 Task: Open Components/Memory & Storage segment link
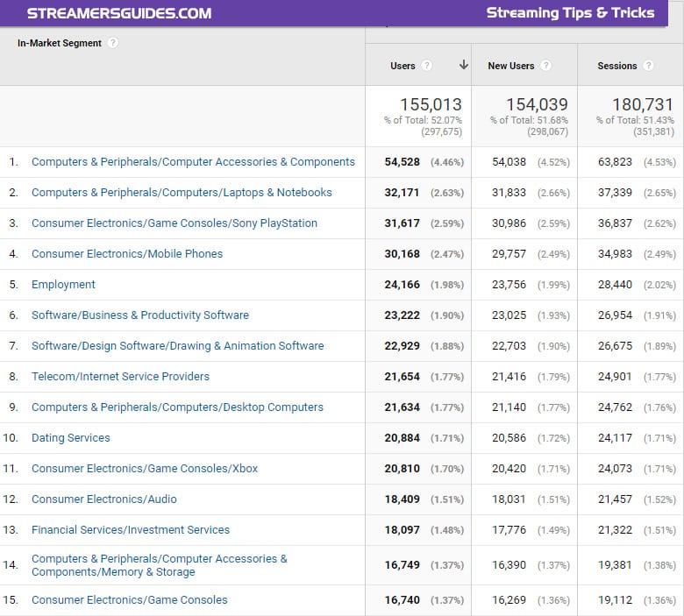pyautogui.click(x=160, y=565)
